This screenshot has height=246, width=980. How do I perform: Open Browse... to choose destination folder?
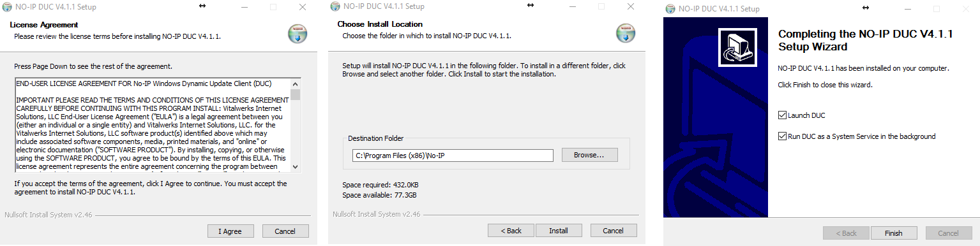pyautogui.click(x=590, y=155)
